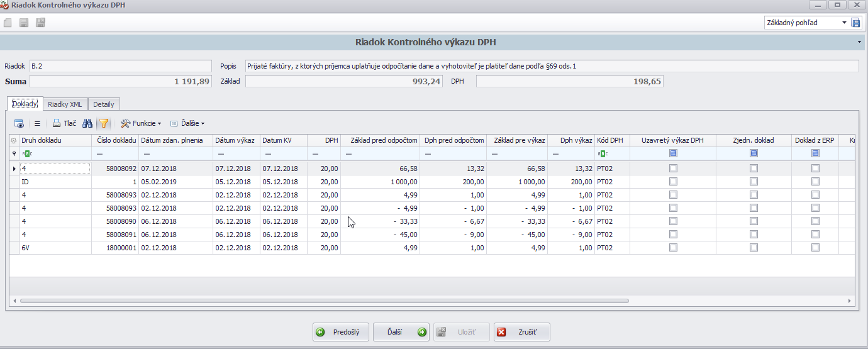Tick Uzavretý výkaz DPH checkbox in first row
868x349 pixels.
click(x=673, y=169)
